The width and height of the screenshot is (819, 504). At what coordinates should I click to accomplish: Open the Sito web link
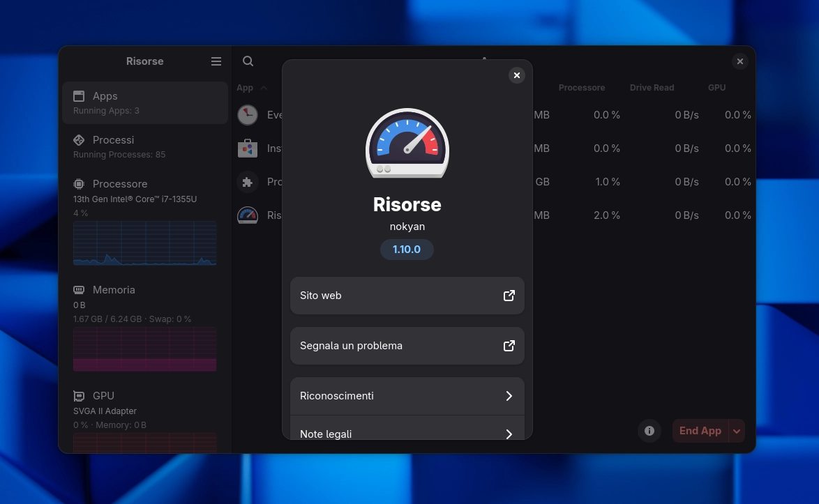pos(407,295)
